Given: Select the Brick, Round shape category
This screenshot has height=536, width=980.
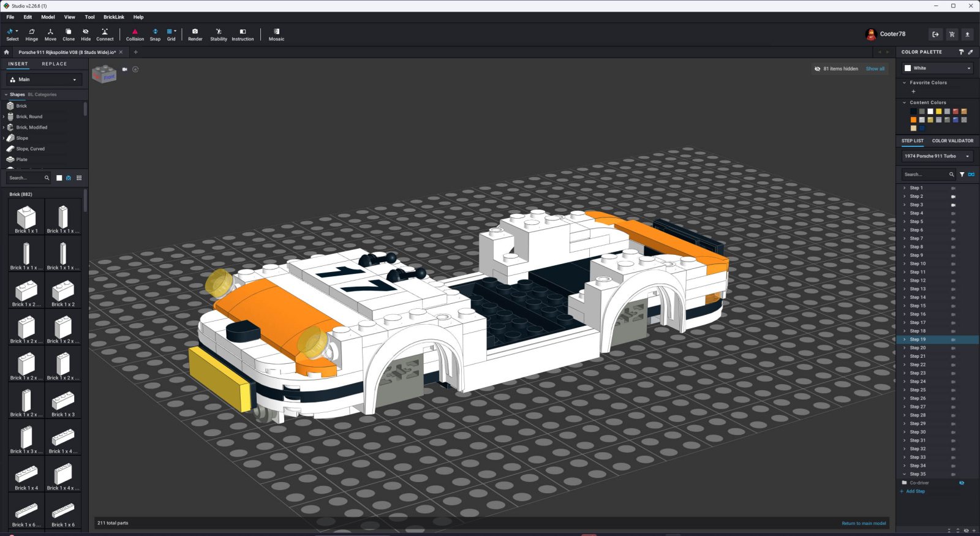Looking at the screenshot, I should (x=29, y=116).
